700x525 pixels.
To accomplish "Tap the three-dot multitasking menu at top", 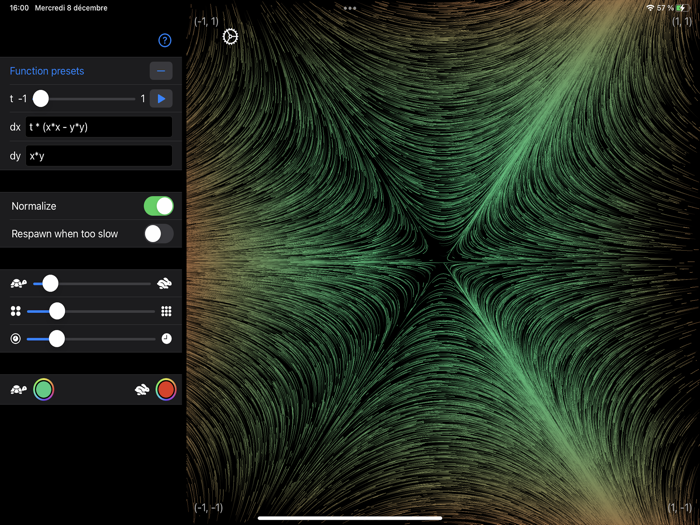I will (350, 8).
